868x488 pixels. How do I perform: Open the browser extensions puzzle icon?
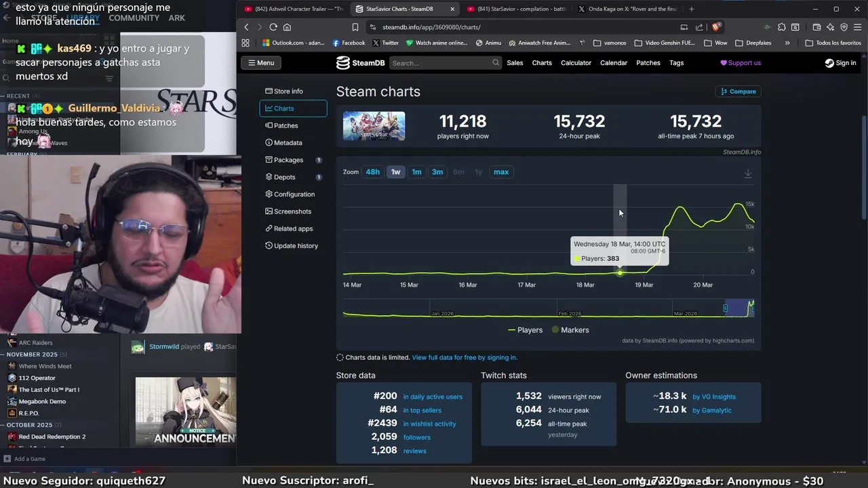782,27
